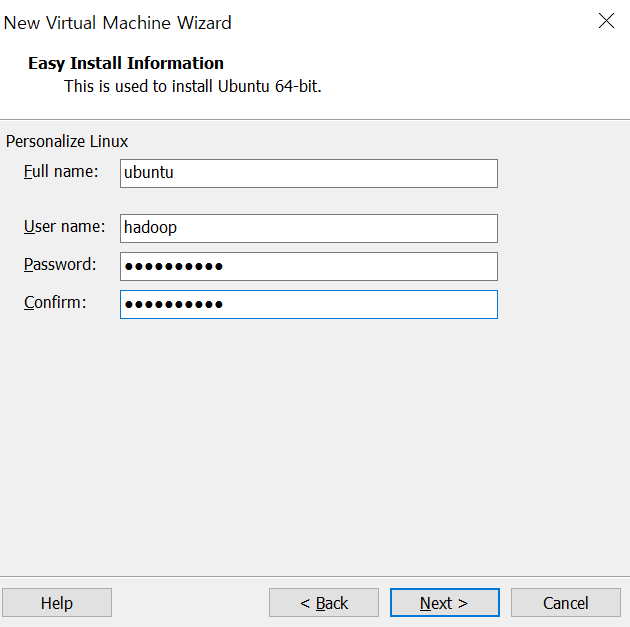The width and height of the screenshot is (630, 627).
Task: Focus the Password input field
Action: tap(309, 266)
